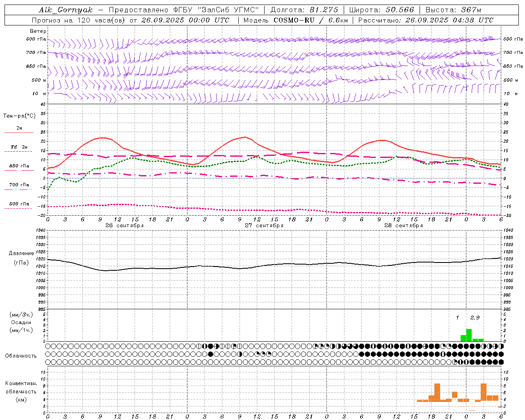This screenshot has width=525, height=420.
Task: Click the '2.9' precipitation total value
Action: pyautogui.click(x=475, y=317)
